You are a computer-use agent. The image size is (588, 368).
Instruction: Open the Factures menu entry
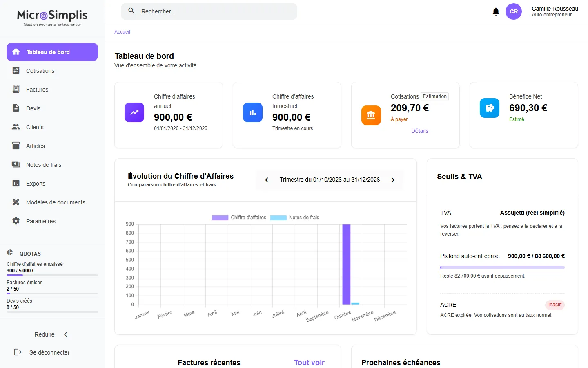52,90
